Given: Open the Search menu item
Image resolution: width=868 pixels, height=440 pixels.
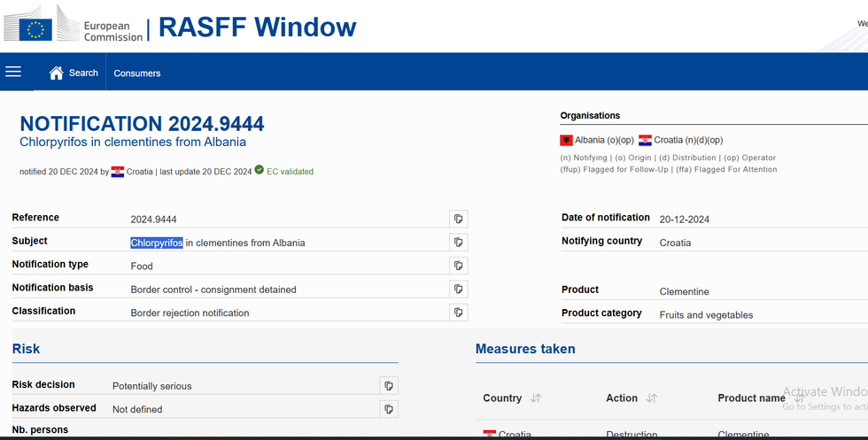Looking at the screenshot, I should coord(83,73).
